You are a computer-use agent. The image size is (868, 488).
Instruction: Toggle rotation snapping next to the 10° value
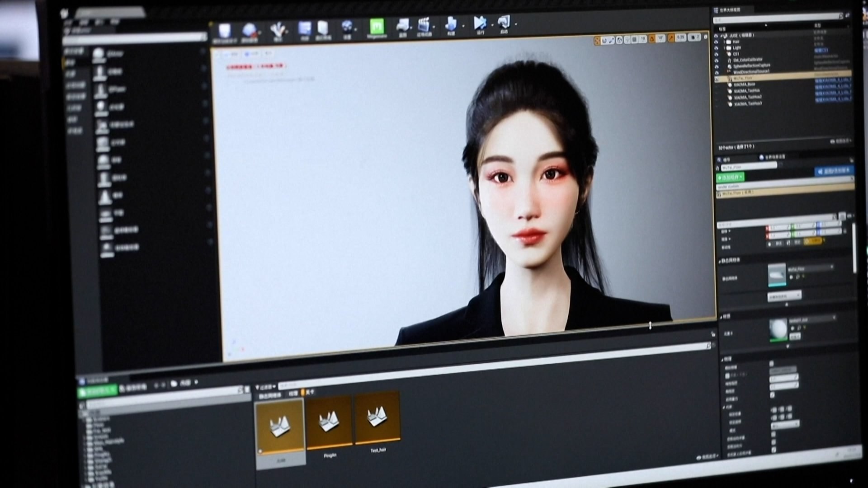pyautogui.click(x=652, y=40)
